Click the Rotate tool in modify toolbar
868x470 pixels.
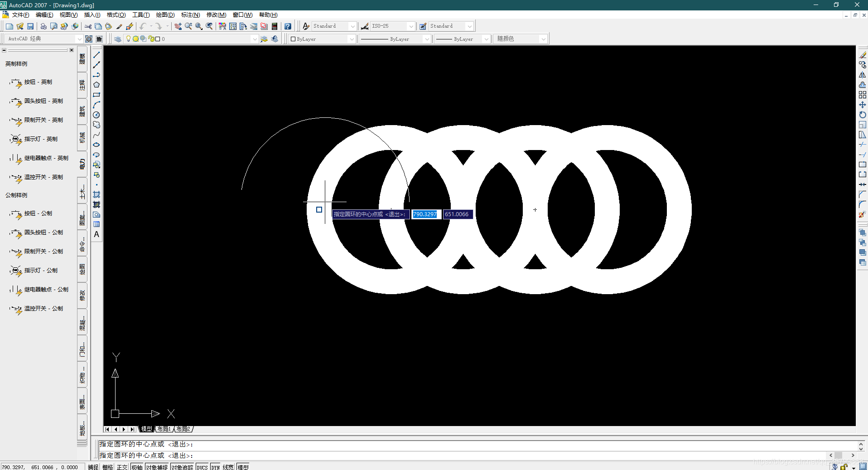pyautogui.click(x=863, y=115)
